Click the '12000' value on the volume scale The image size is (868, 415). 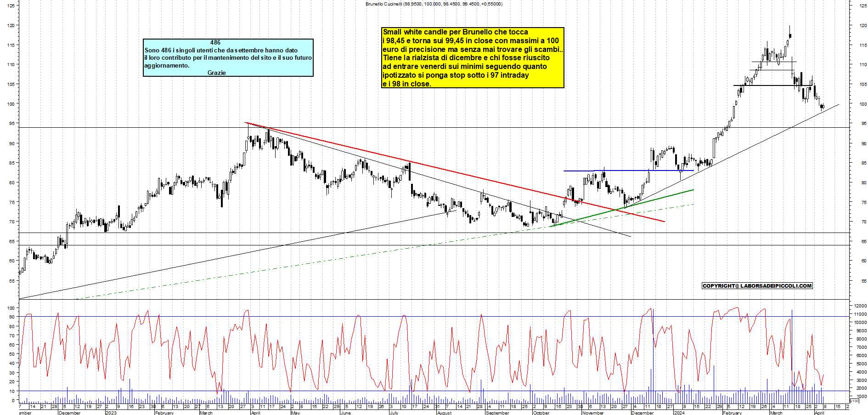point(860,306)
